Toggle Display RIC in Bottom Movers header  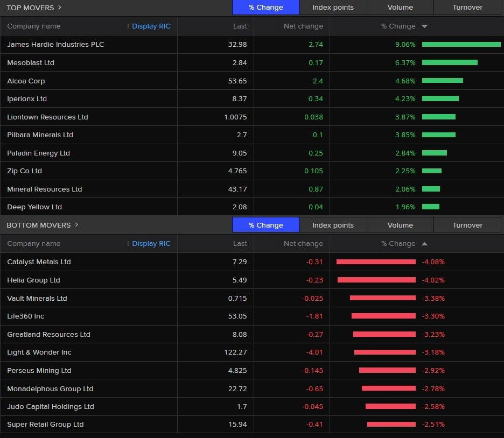pos(151,244)
